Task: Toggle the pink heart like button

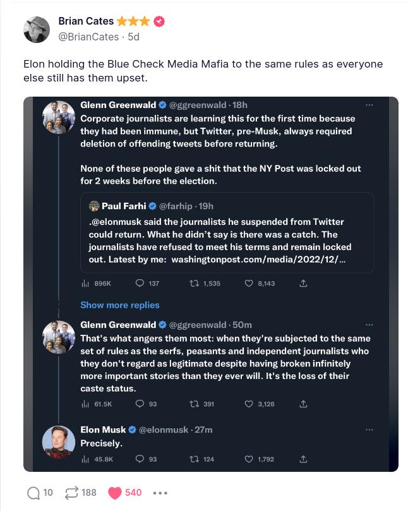Action: [115, 492]
